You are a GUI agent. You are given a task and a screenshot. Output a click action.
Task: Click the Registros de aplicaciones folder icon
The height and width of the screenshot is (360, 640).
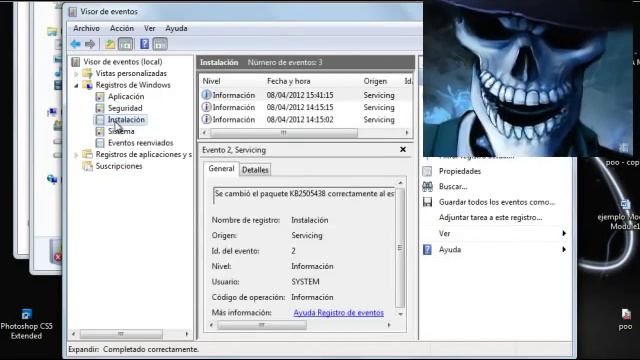click(87, 154)
